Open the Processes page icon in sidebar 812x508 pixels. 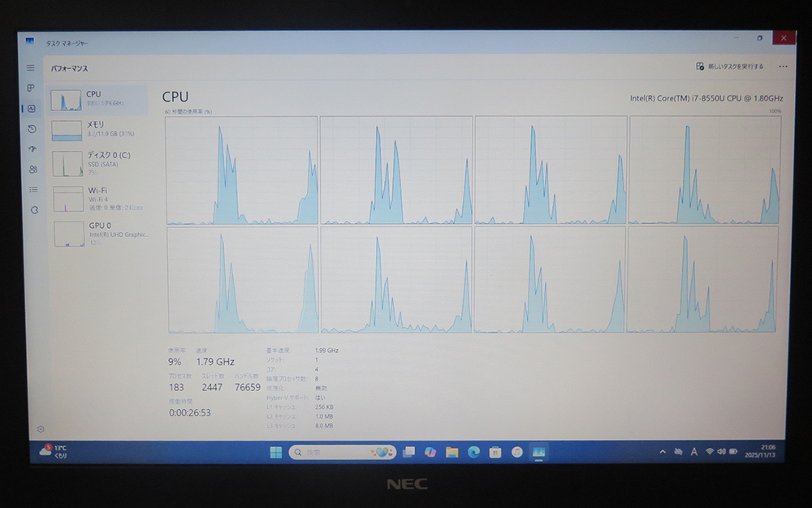[31, 88]
